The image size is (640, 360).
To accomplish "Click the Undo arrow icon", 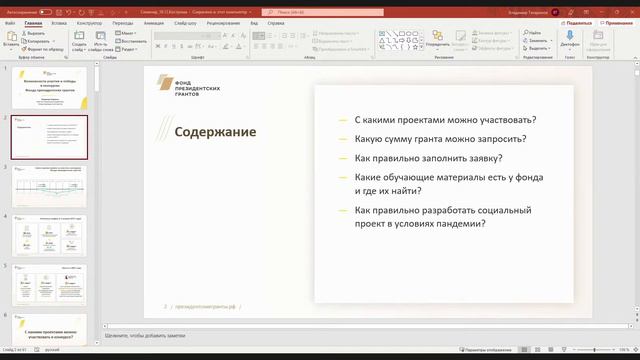I will (69, 12).
